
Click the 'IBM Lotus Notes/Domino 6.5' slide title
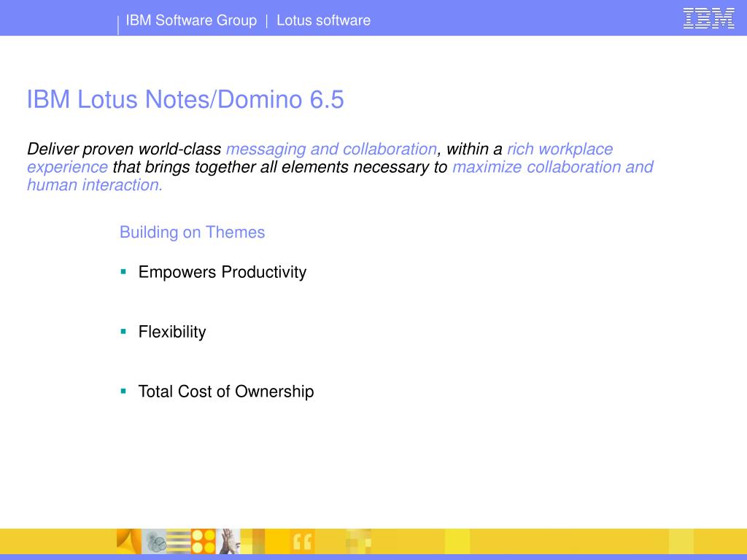(x=185, y=99)
